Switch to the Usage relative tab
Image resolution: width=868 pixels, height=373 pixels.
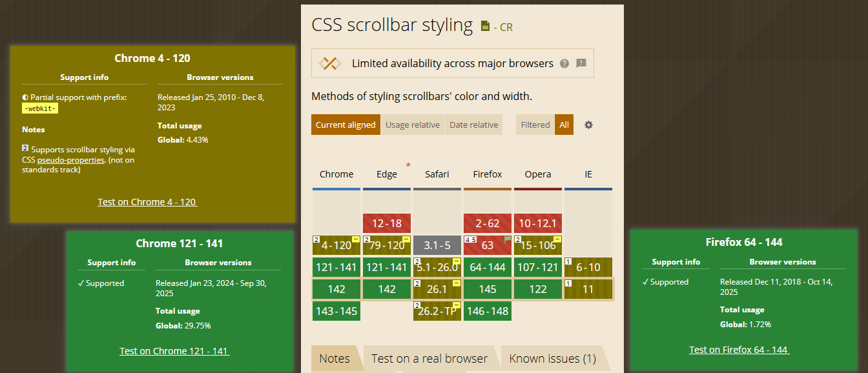pos(413,125)
